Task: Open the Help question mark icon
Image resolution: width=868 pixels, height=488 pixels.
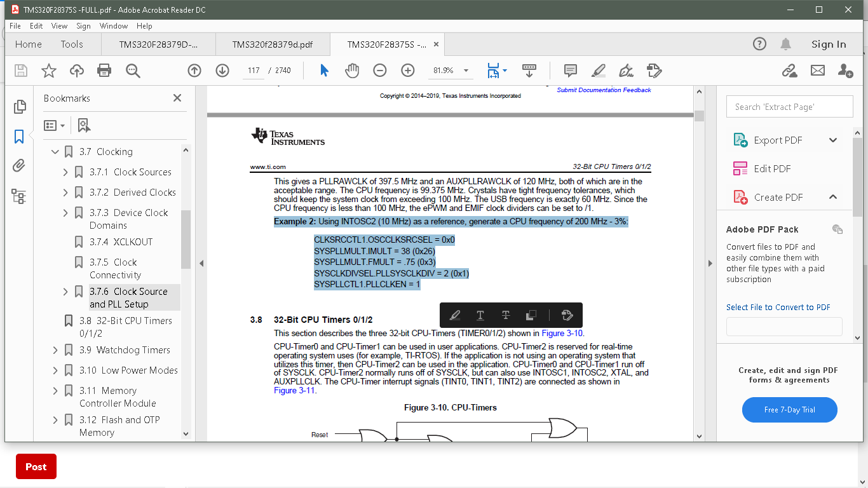Action: pos(759,44)
